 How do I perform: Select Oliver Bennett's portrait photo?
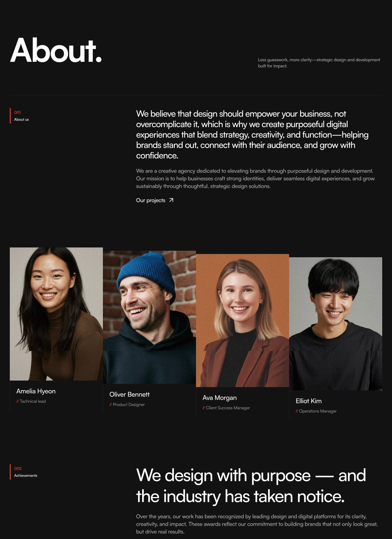tap(149, 317)
